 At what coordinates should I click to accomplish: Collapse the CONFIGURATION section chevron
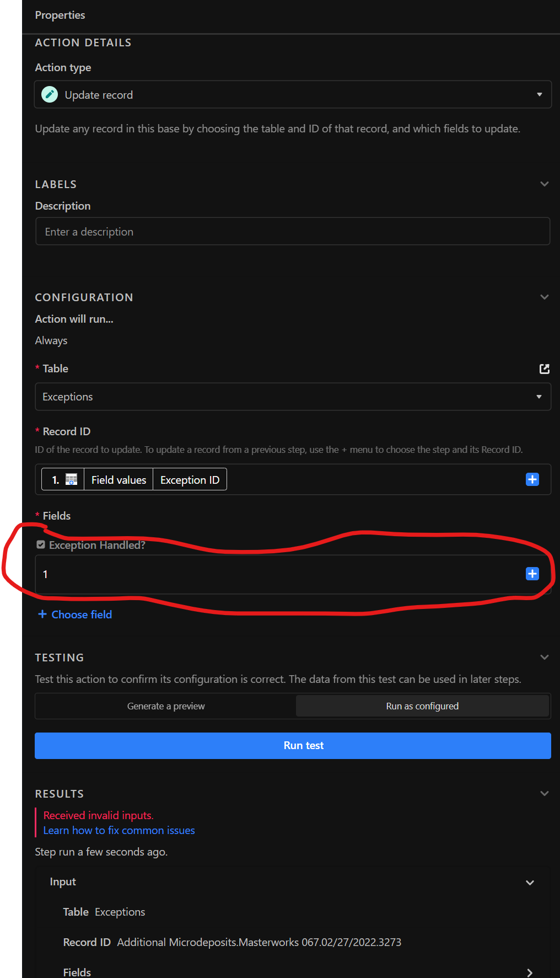544,297
